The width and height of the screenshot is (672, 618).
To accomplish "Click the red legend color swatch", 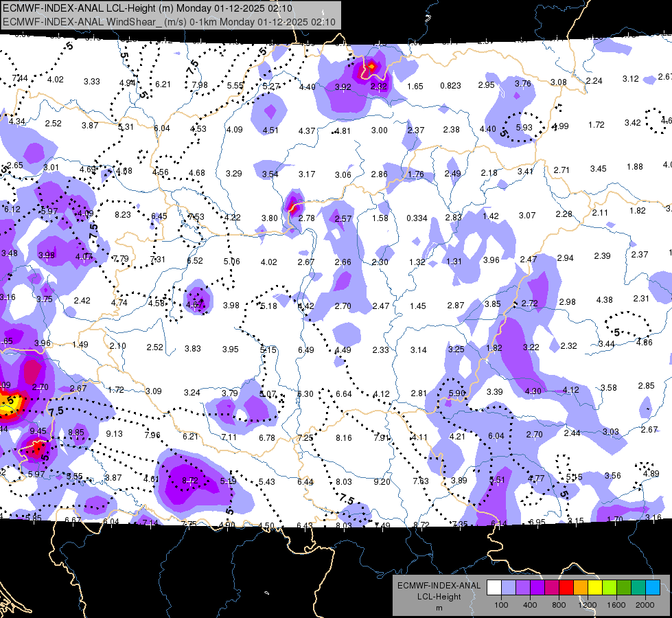I will pyautogui.click(x=566, y=588).
